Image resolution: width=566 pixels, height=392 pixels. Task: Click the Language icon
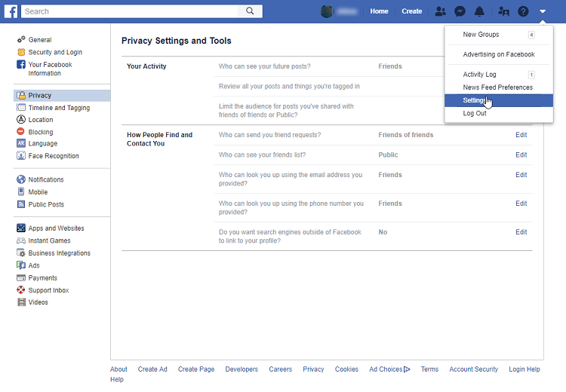(x=21, y=143)
